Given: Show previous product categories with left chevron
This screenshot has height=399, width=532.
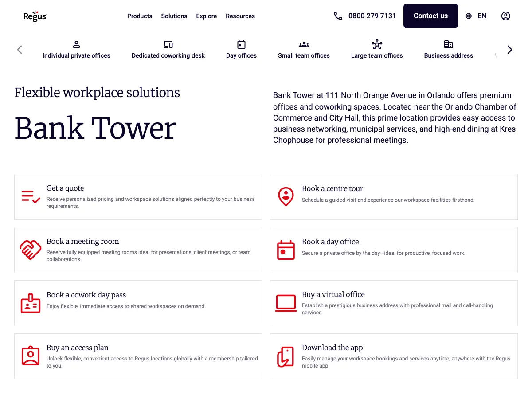Looking at the screenshot, I should click(x=20, y=50).
